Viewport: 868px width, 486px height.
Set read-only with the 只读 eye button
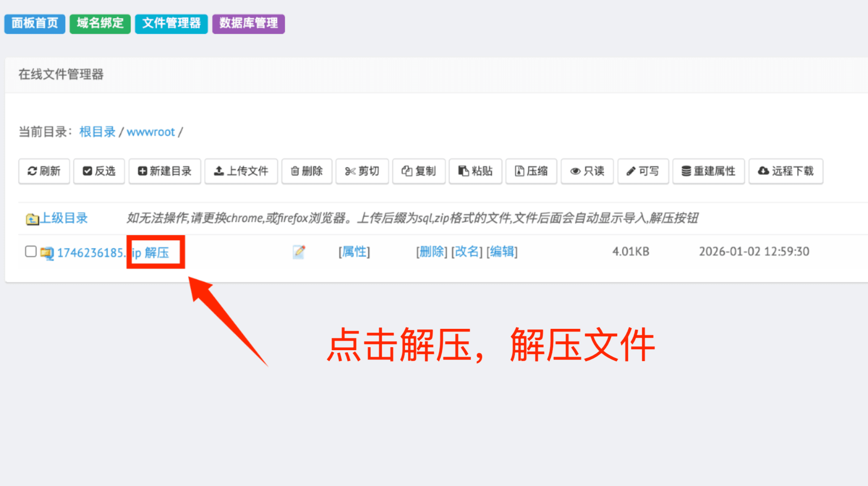pos(587,171)
